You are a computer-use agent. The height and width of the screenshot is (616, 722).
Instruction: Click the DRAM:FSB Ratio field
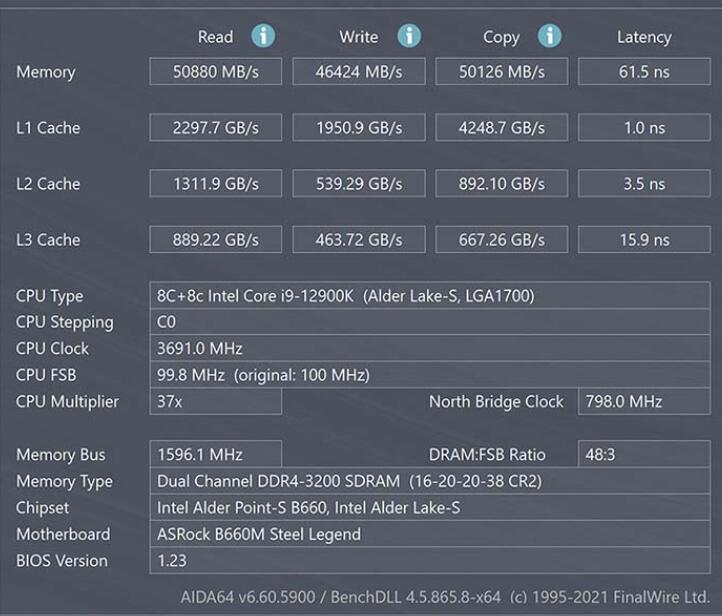pyautogui.click(x=643, y=454)
